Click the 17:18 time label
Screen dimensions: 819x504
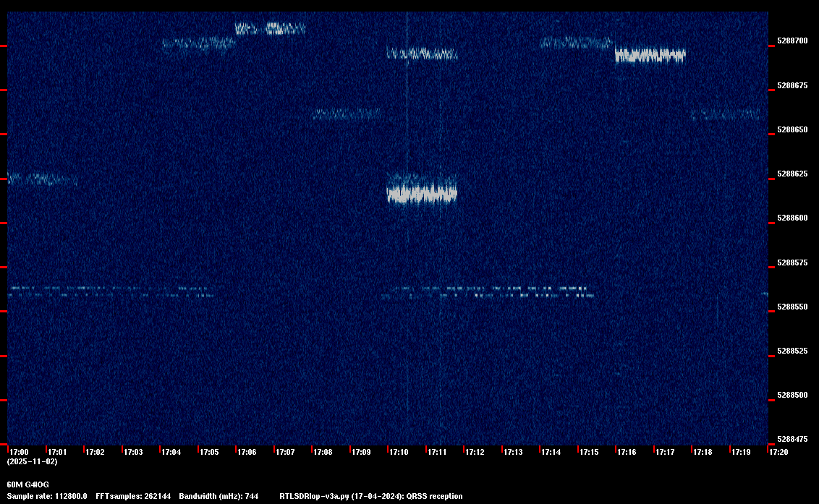(703, 452)
